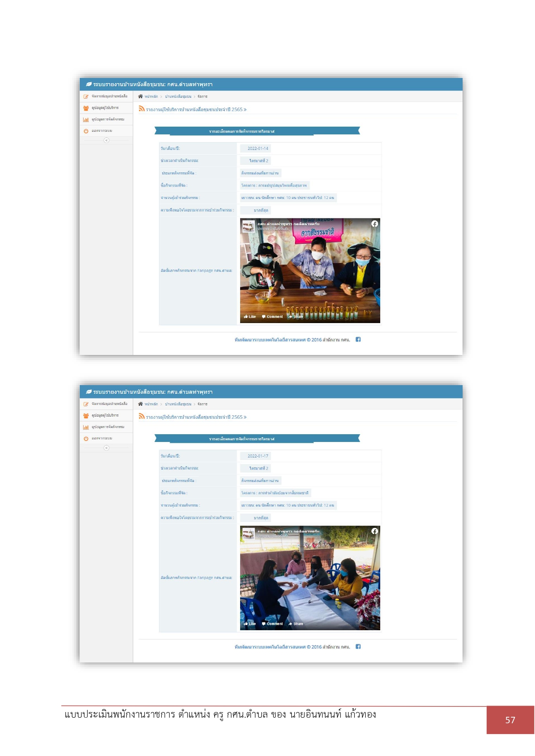Open the หน้าหลัก breadcrumb link in the 2022-01-14 report
Viewport: 535px width, 756px height.
pos(151,96)
